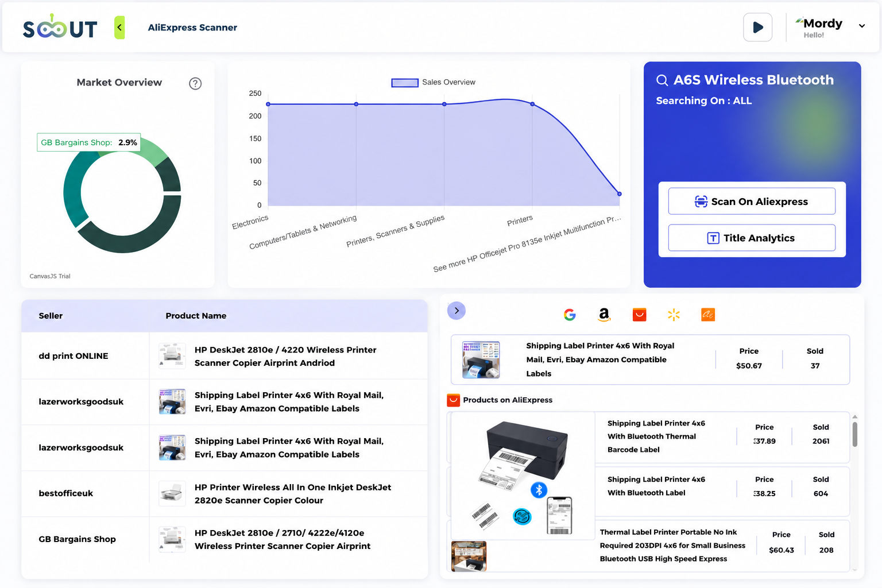
Task: Click the Seller column header
Action: tap(51, 316)
